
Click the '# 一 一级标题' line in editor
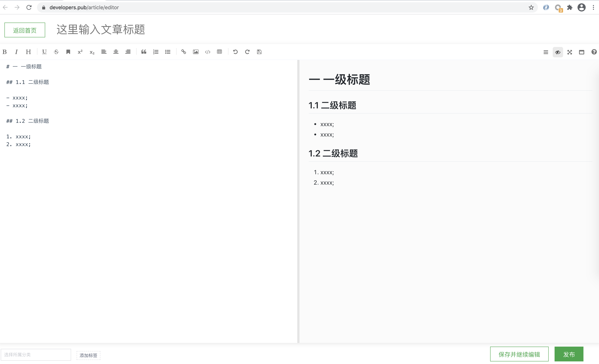[24, 67]
